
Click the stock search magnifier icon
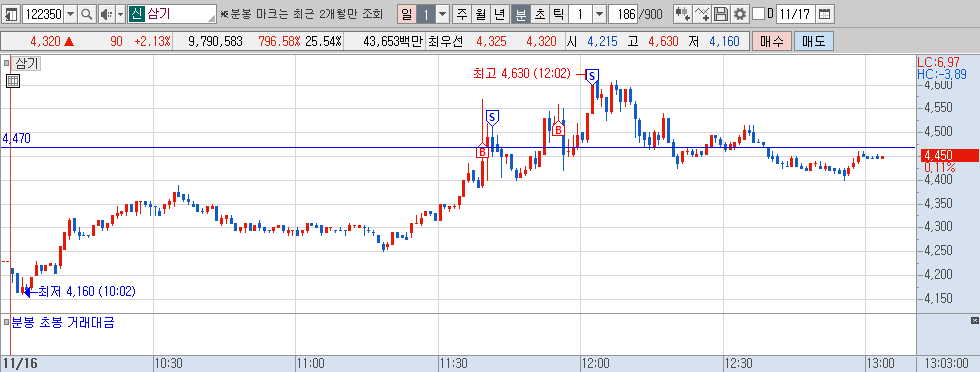click(87, 13)
